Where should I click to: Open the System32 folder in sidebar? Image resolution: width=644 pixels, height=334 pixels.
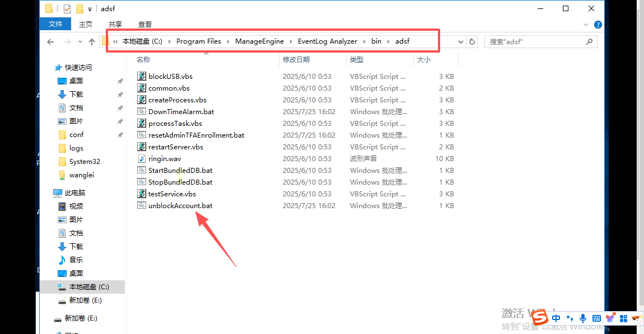[85, 162]
